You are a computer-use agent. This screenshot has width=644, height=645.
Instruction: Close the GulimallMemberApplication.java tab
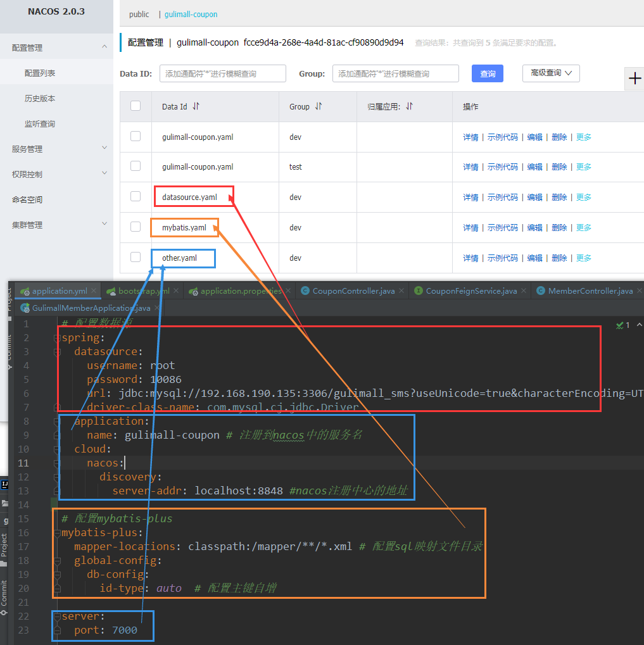157,308
